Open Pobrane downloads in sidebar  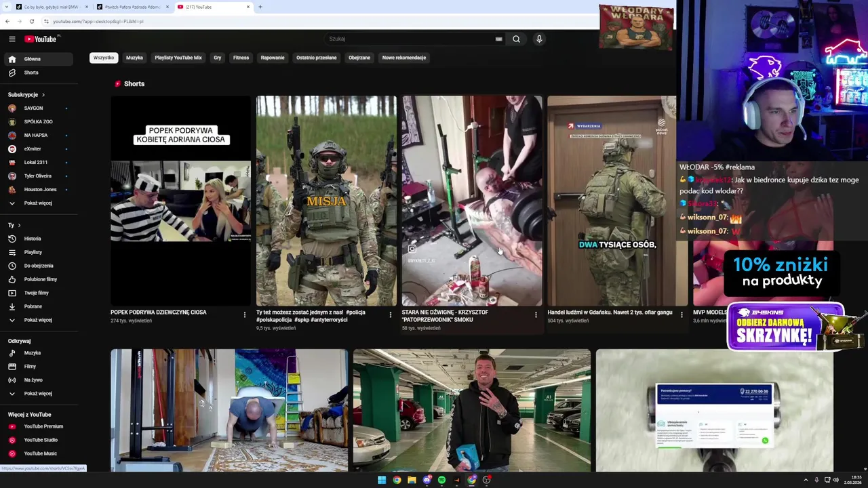click(37, 306)
